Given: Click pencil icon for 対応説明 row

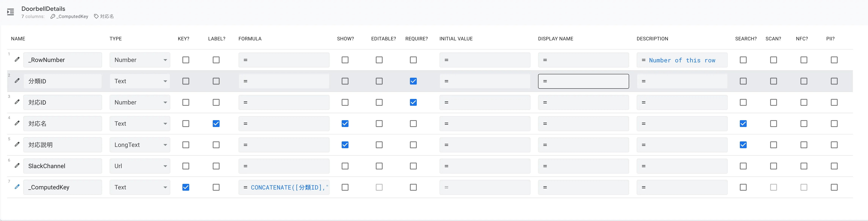Looking at the screenshot, I should pos(17,144).
